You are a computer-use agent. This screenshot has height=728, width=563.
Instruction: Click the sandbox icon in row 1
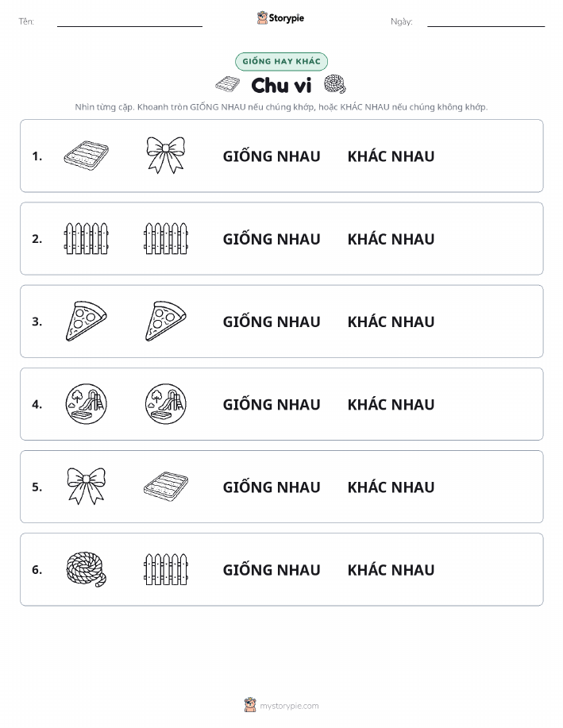point(87,156)
